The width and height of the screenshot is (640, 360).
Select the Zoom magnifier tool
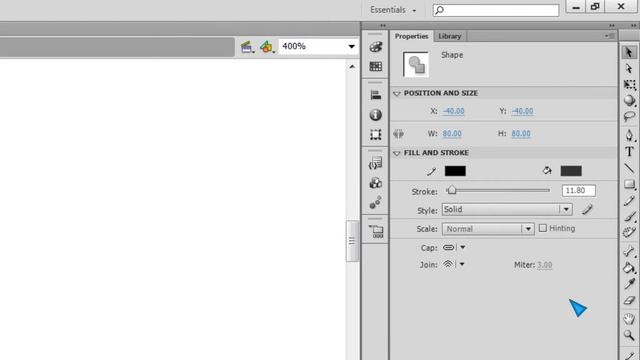click(629, 336)
